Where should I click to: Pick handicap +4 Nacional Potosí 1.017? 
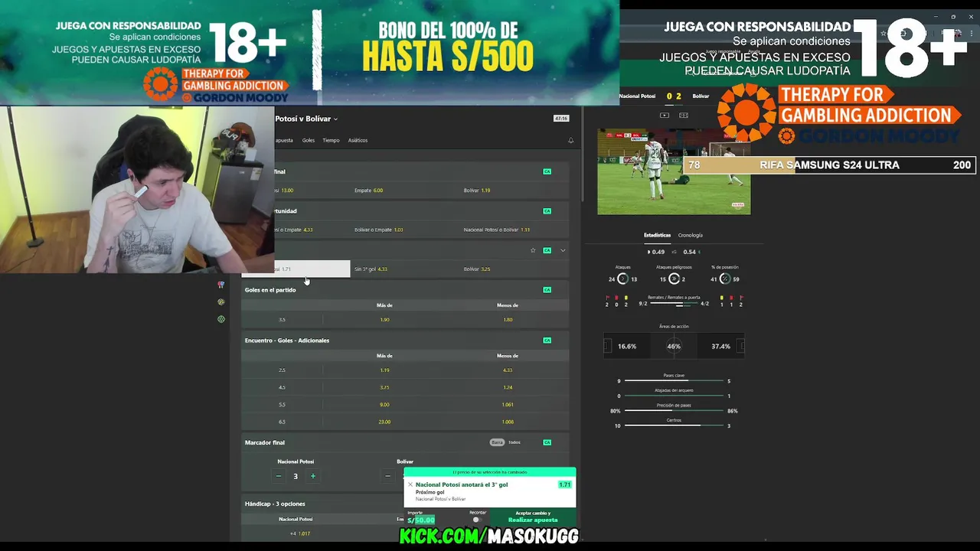[x=296, y=533]
